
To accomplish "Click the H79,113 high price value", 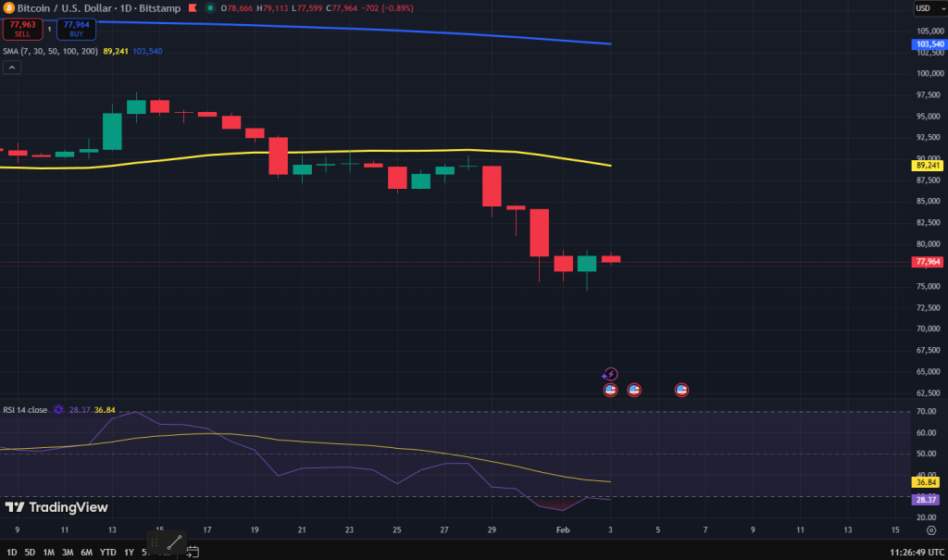I will tap(272, 8).
